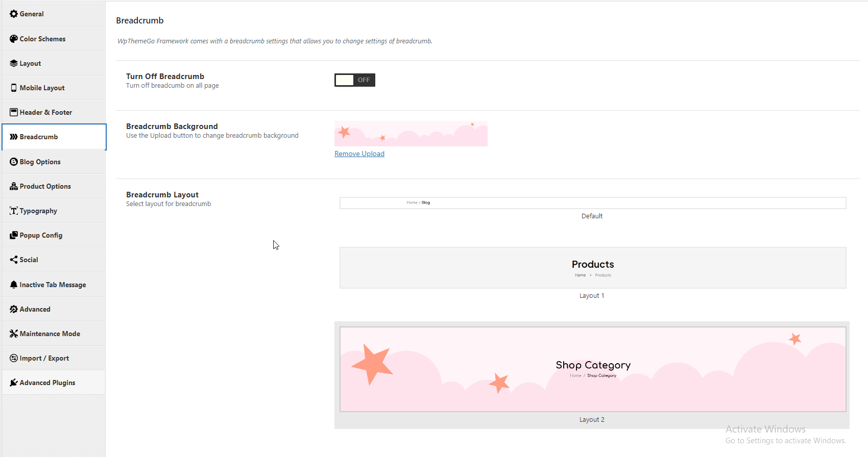Open the Header & Footer section

(x=46, y=112)
